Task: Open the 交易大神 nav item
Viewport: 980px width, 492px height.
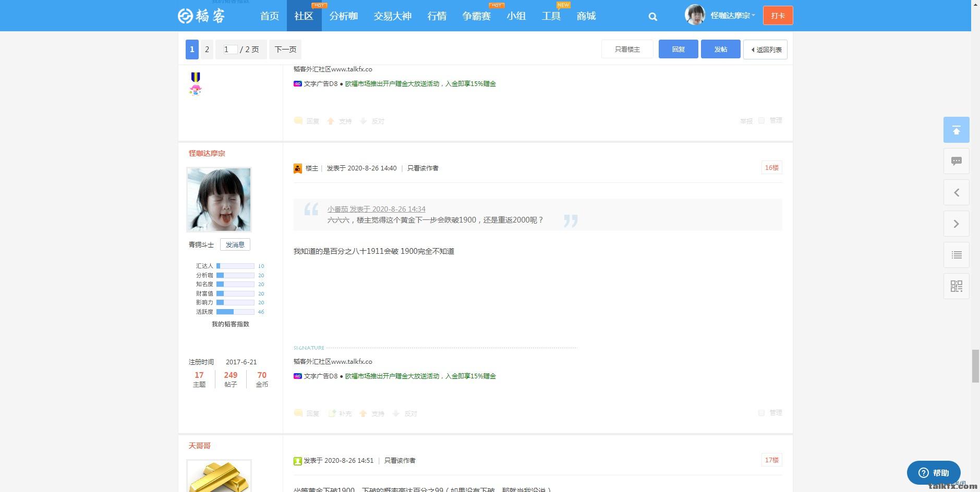Action: [x=392, y=16]
